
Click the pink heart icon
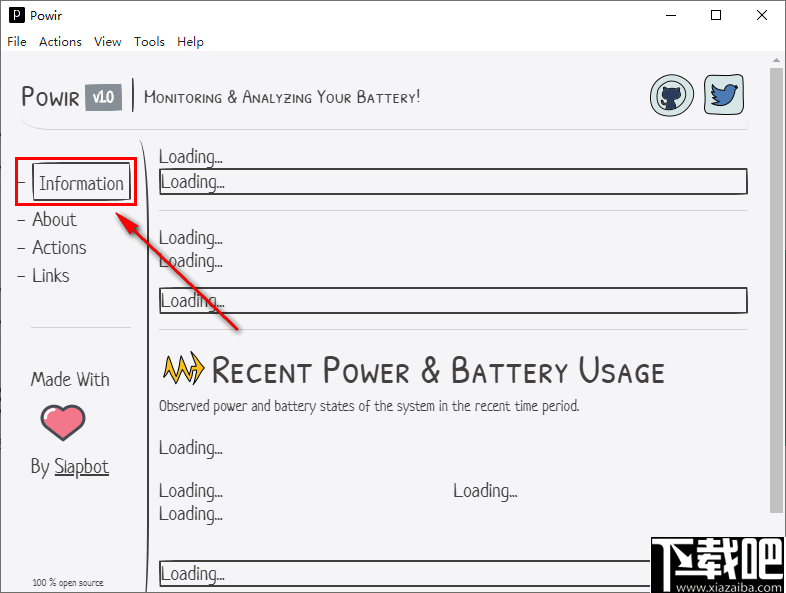pyautogui.click(x=63, y=422)
